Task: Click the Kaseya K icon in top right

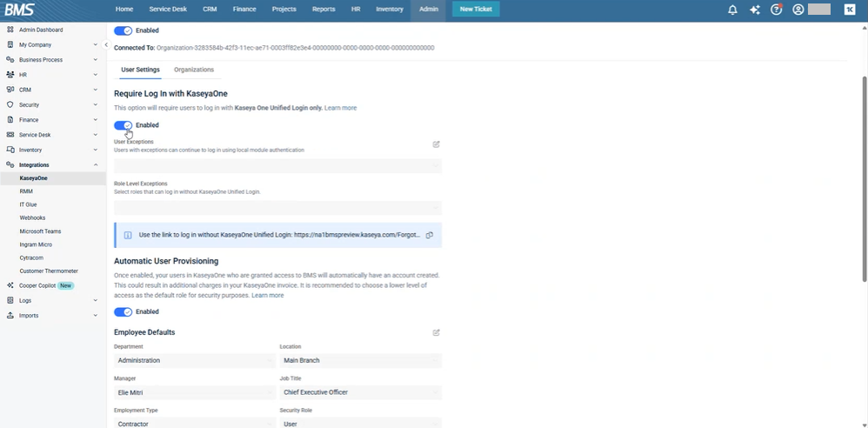Action: pyautogui.click(x=850, y=10)
